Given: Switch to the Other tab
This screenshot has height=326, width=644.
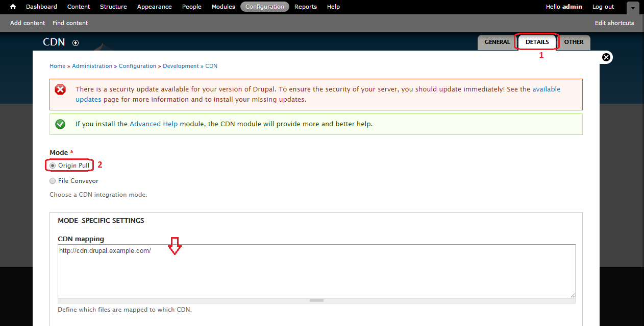Looking at the screenshot, I should pos(574,42).
